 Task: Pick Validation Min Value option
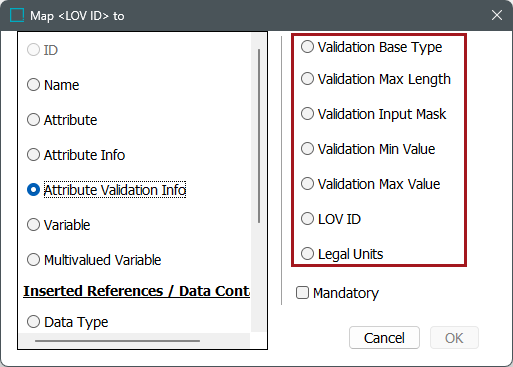[307, 149]
